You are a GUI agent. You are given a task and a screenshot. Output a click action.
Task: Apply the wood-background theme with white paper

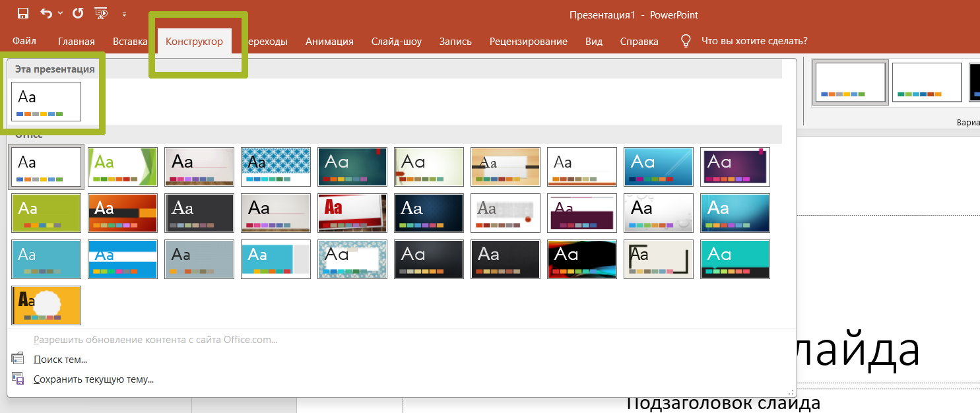(x=506, y=166)
